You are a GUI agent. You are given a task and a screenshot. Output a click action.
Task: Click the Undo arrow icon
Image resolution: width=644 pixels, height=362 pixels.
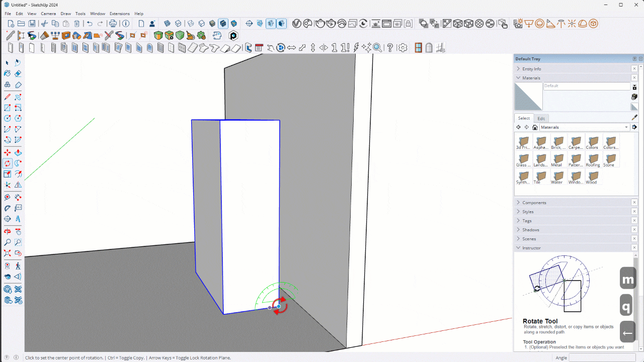[90, 24]
